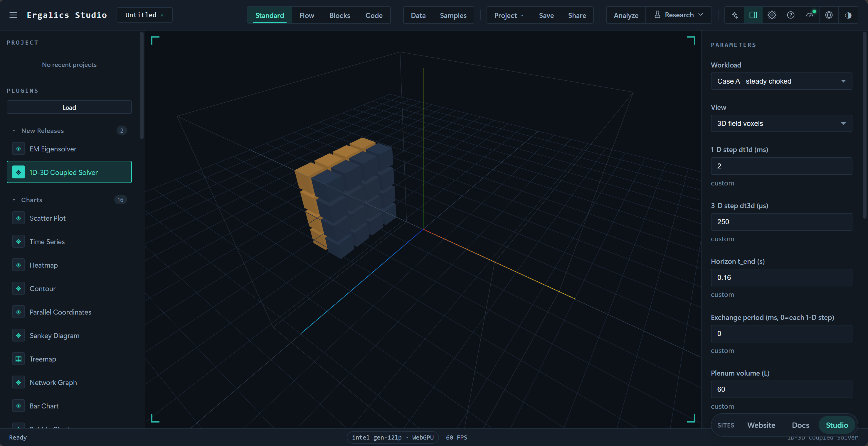Click the EM Eigensolver plugin icon

[x=18, y=149]
